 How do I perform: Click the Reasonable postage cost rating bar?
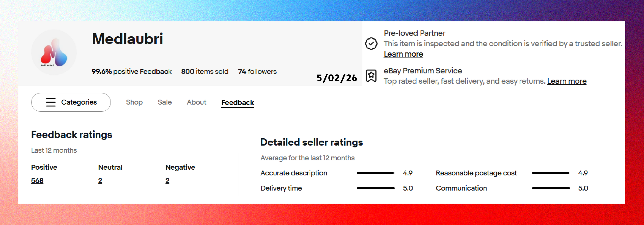click(550, 173)
